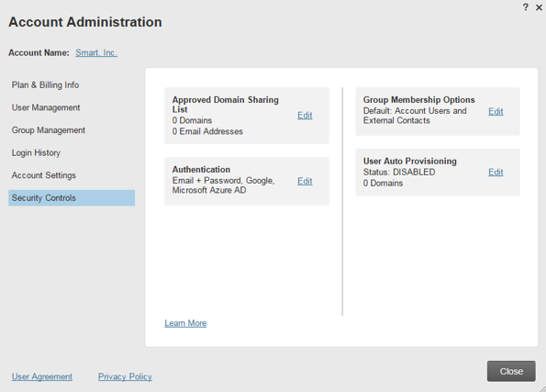Viewport: 546px width, 392px height.
Task: Edit Authentication options
Action: coord(305,181)
